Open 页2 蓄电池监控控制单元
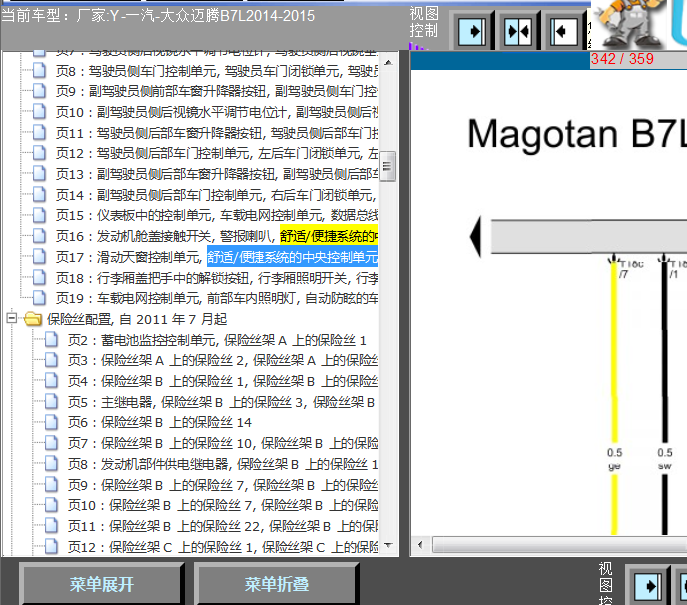The image size is (687, 605). [217, 340]
